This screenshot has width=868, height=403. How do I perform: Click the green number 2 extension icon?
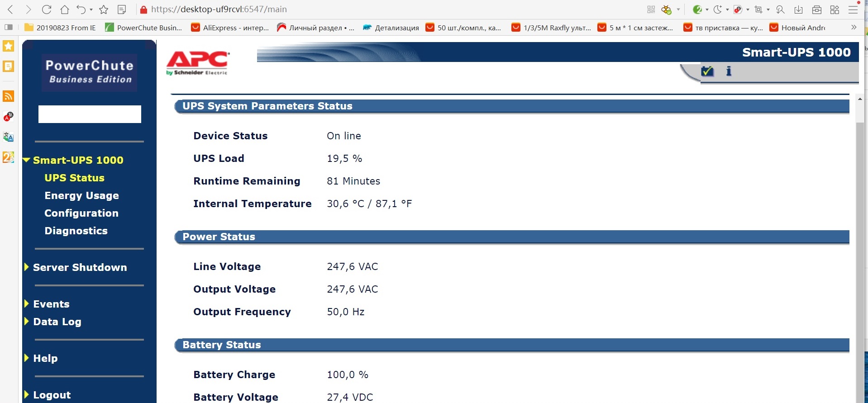pos(697,9)
